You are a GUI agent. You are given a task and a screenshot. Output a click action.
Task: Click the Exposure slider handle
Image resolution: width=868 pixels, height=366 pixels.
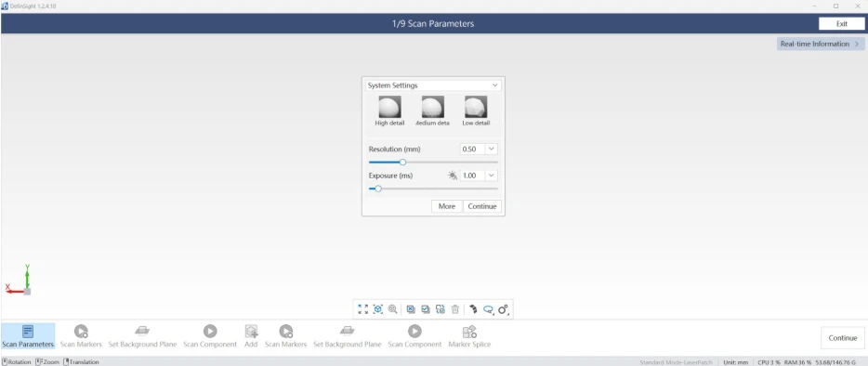pos(378,189)
